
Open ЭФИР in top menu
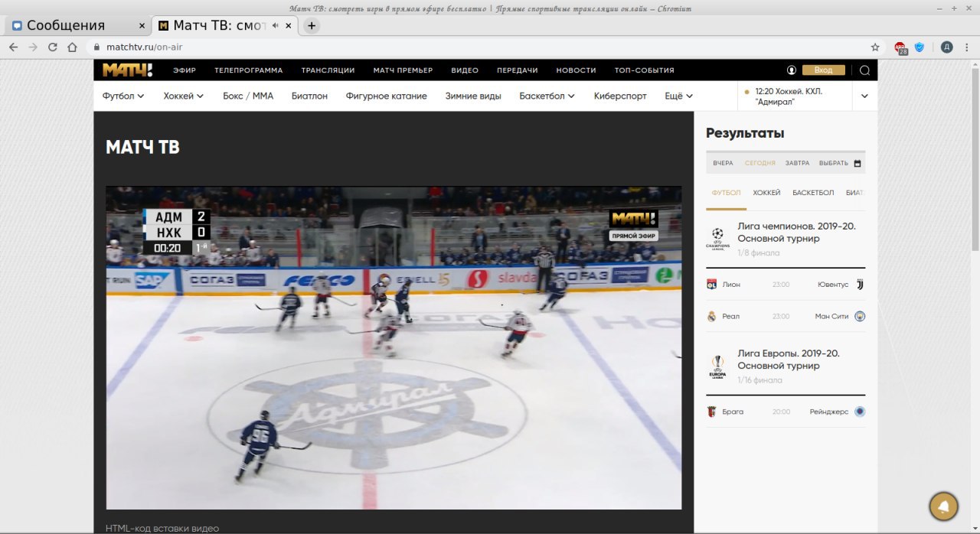pos(185,70)
